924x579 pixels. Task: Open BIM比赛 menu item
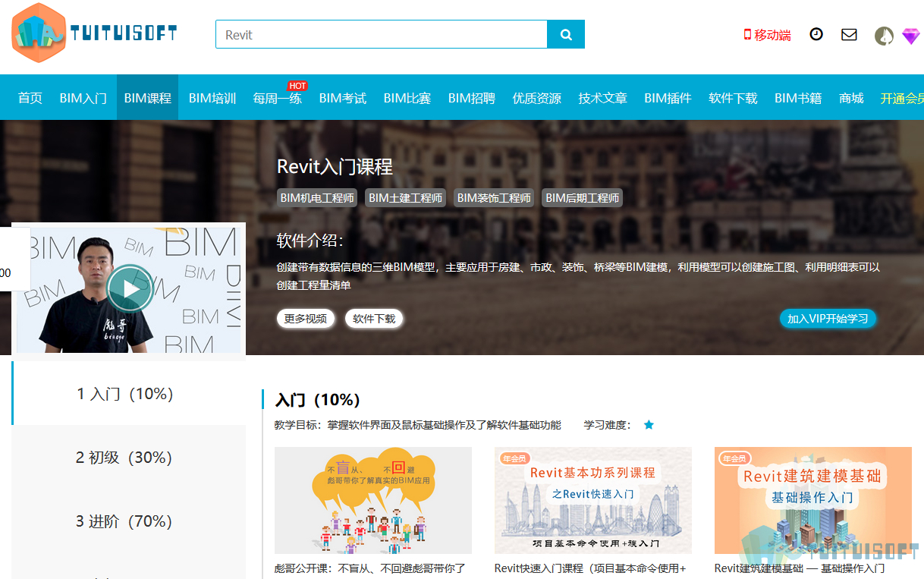coord(407,98)
